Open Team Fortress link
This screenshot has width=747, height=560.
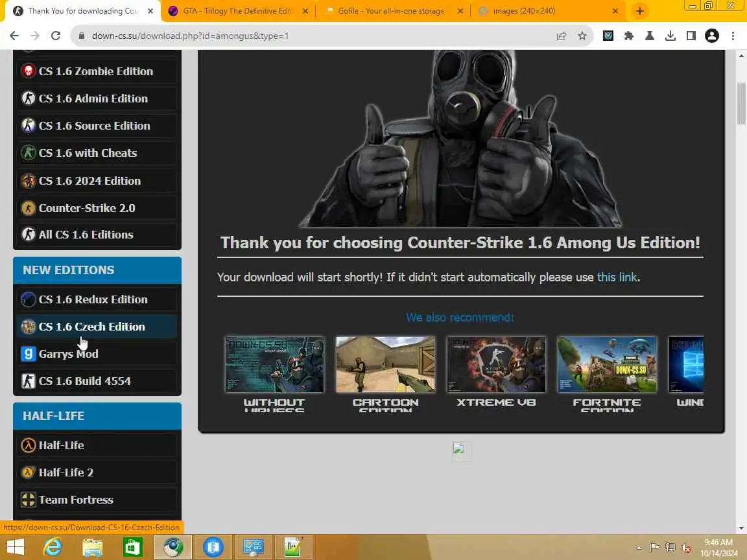pyautogui.click(x=97, y=500)
